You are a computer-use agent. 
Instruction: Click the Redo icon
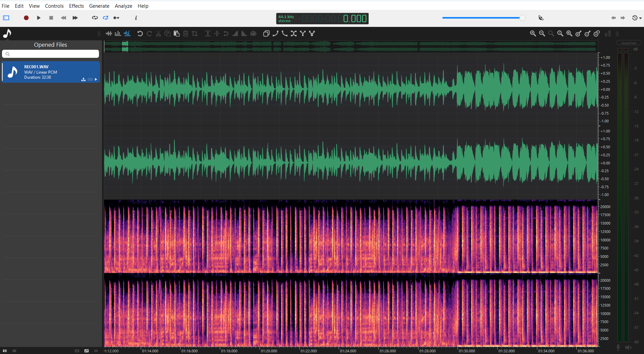coord(149,34)
